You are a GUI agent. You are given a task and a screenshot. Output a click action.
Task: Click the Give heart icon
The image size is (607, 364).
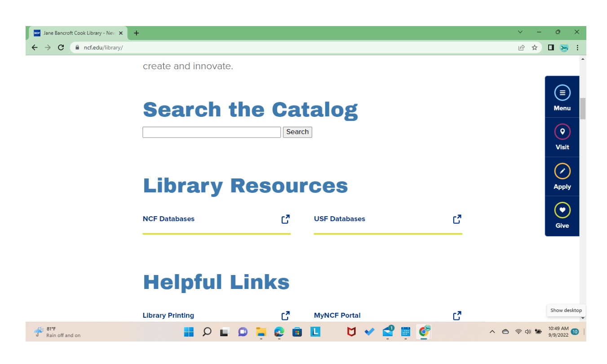click(x=562, y=209)
